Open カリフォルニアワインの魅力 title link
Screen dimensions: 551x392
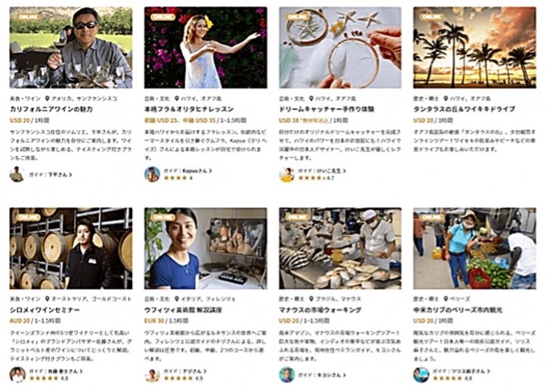(51, 109)
